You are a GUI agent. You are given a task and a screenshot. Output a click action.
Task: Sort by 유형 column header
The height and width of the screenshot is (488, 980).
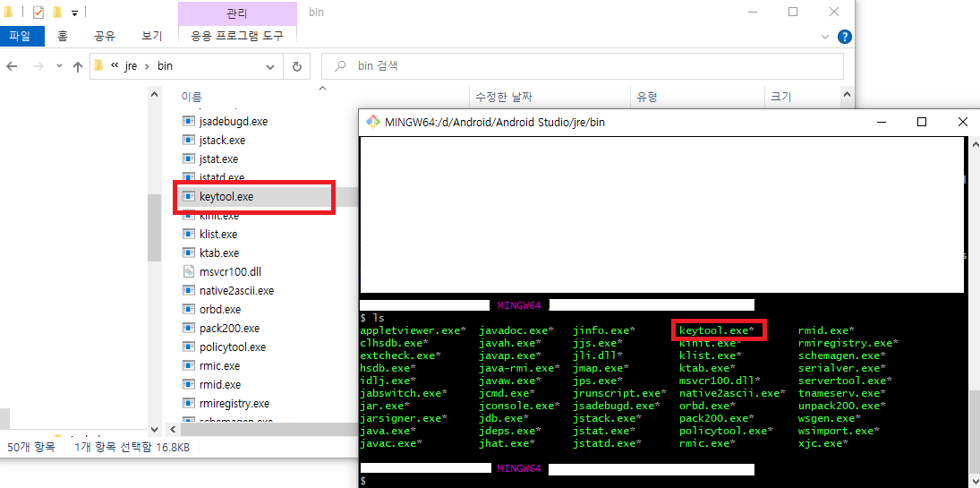[x=646, y=97]
